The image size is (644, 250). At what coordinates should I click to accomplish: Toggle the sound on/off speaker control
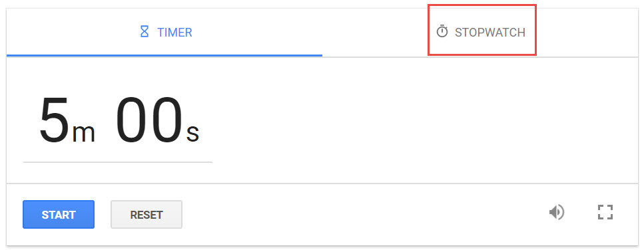(x=557, y=212)
